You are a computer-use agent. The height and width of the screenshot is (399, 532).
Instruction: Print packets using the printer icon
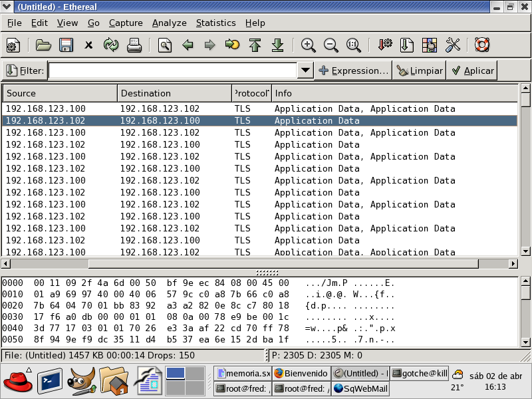(134, 45)
